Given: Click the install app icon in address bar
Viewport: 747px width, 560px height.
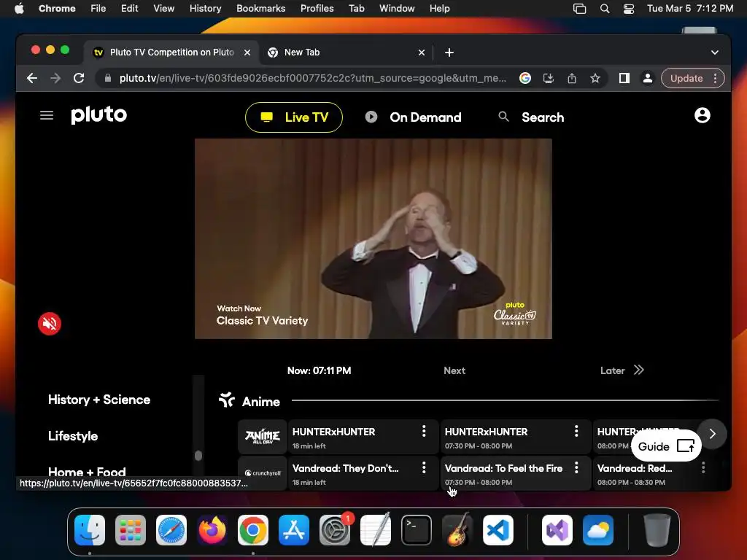Looking at the screenshot, I should point(549,78).
